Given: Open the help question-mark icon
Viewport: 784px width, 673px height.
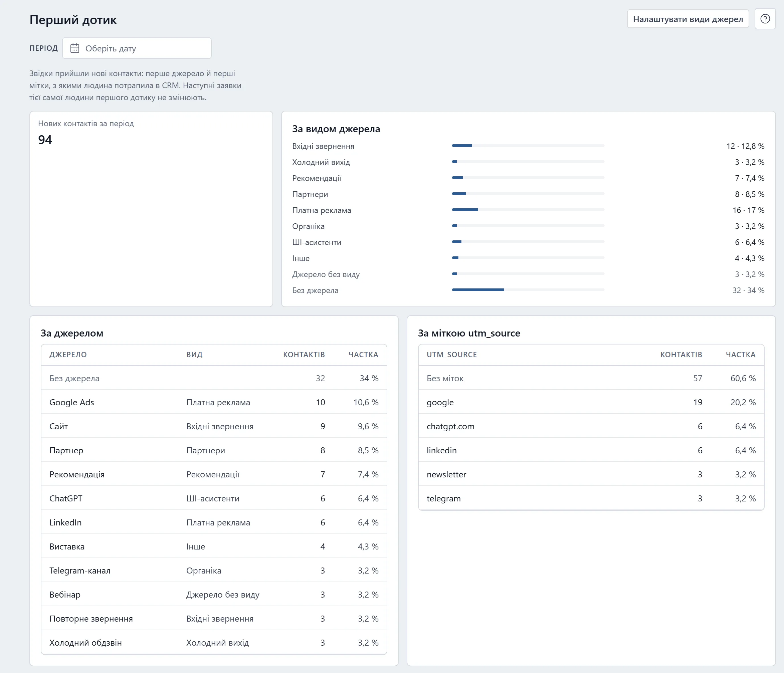Looking at the screenshot, I should (x=765, y=19).
